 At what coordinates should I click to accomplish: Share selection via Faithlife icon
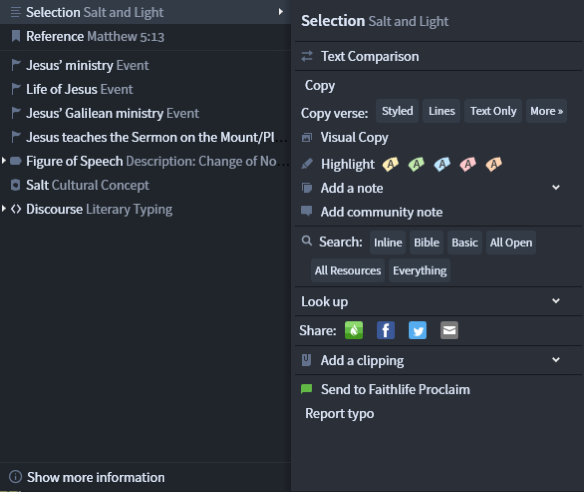click(x=354, y=330)
